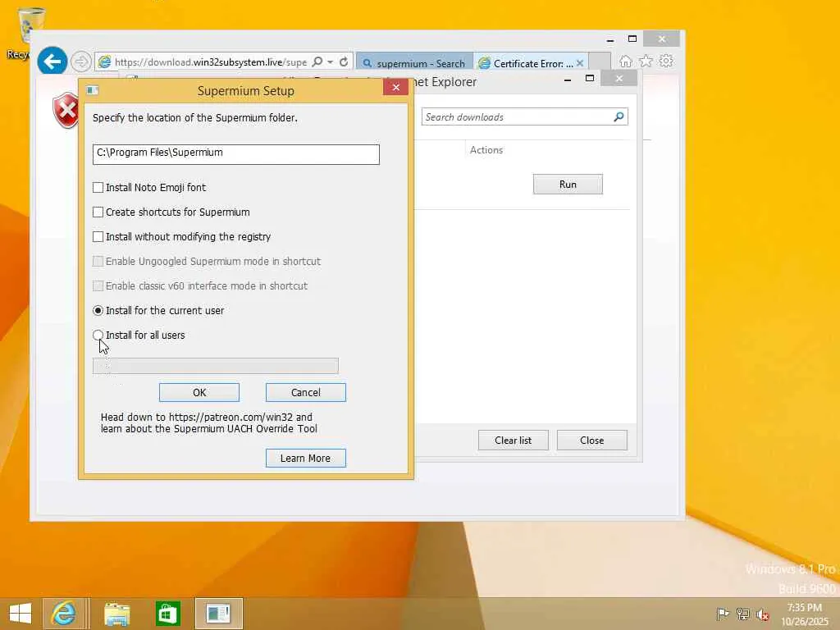The image size is (840, 630).
Task: Maximize the downloads window
Action: point(590,78)
